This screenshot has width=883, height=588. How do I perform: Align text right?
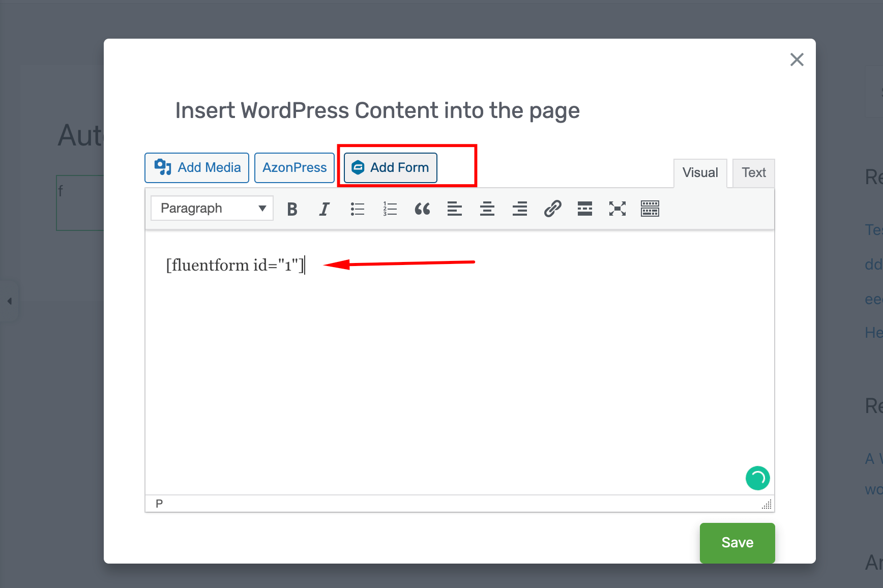click(520, 209)
